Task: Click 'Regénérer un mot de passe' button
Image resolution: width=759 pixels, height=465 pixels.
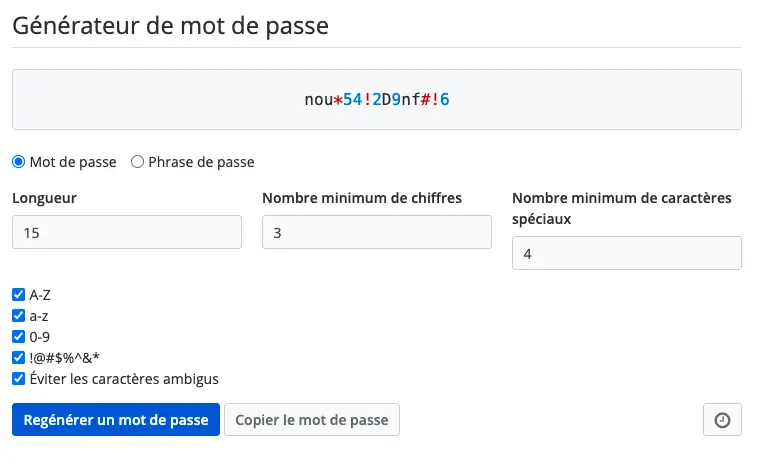Action: pos(116,420)
